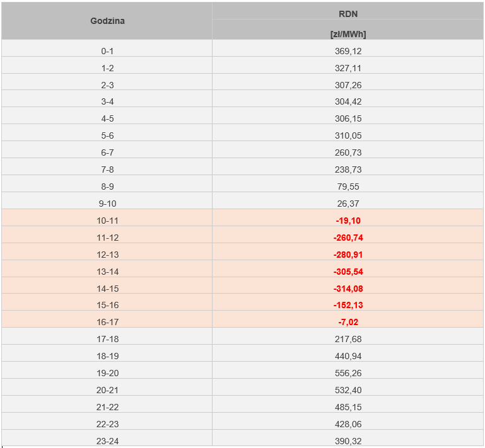Click peak price 556,26
This screenshot has height=448, width=485.
[348, 373]
